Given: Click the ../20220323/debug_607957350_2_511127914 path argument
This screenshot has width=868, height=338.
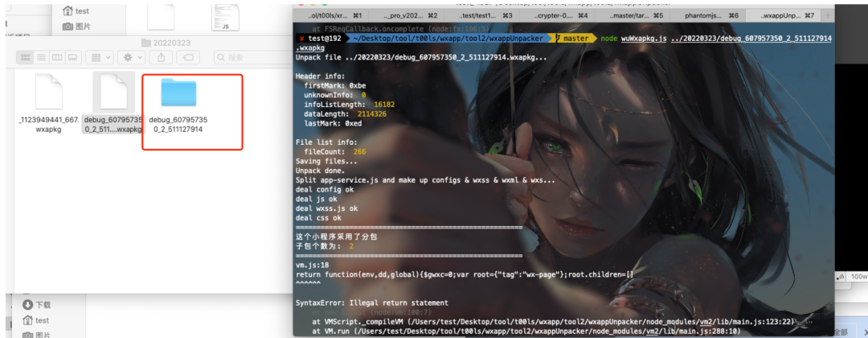Looking at the screenshot, I should click(x=751, y=39).
